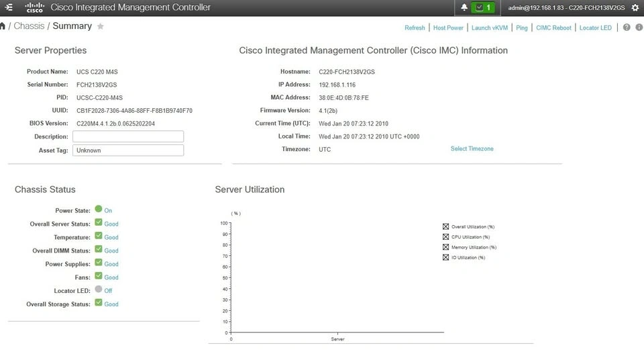Image resolution: width=644 pixels, height=350 pixels.
Task: Mark Summary page as favorite star
Action: (100, 26)
